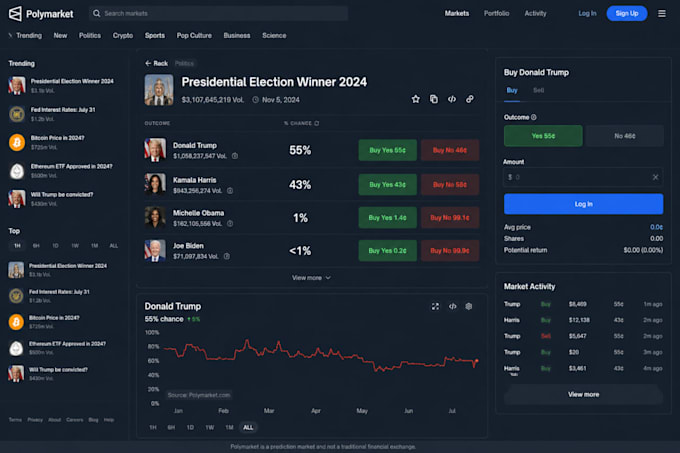Open Ethereum ETF Approved trending icon
The width and height of the screenshot is (680, 453).
(17, 171)
